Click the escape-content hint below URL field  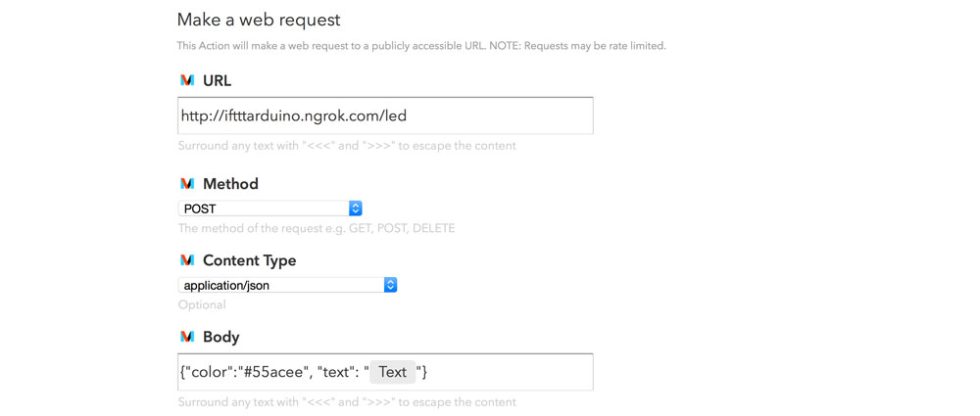click(347, 146)
